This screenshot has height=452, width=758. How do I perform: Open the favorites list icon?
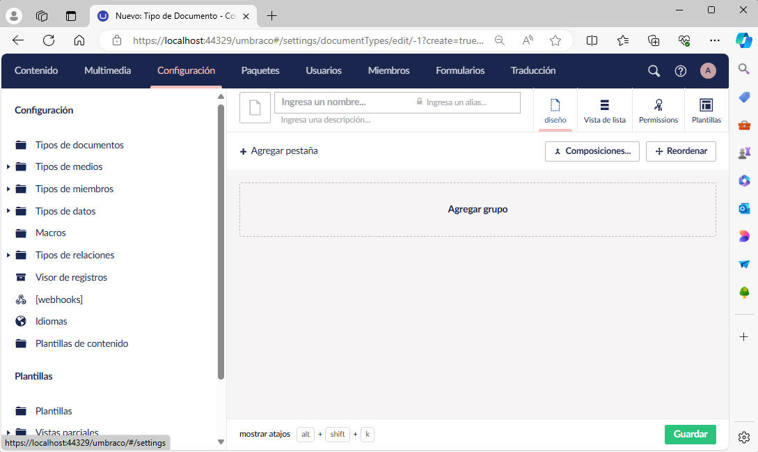click(x=623, y=41)
